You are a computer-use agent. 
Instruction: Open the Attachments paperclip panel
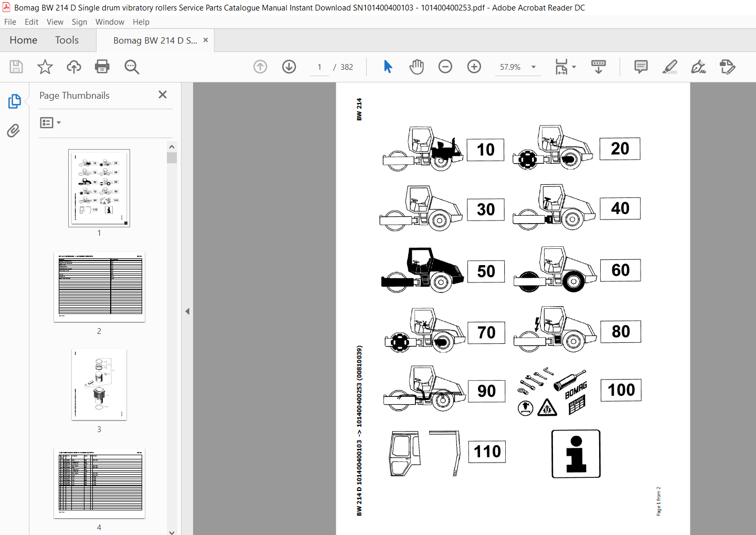point(14,130)
